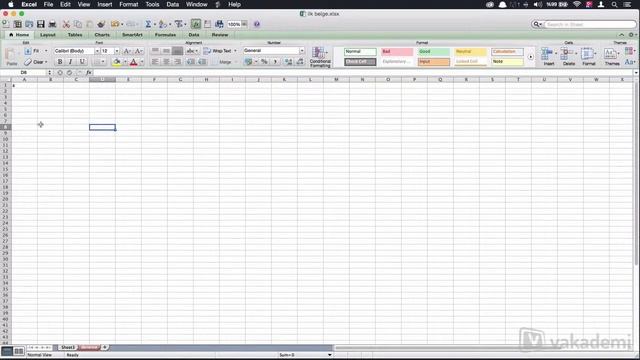Open the Name Box cell reference dropdown

[49, 72]
